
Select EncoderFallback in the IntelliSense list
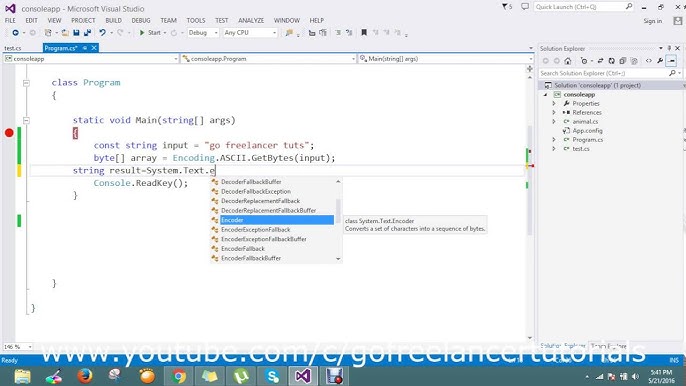242,249
